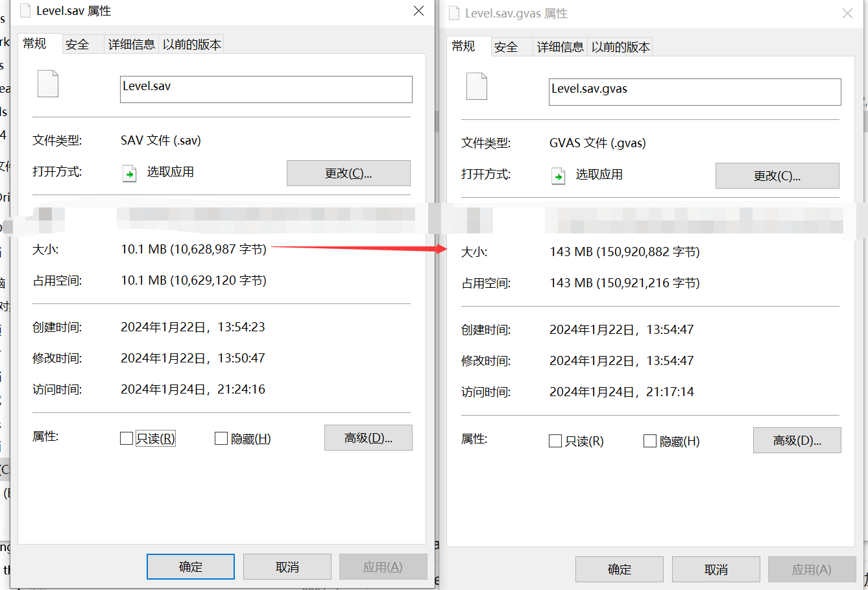This screenshot has width=868, height=590.
Task: Click file type text GVAS 文件 (.gvas)
Action: point(597,143)
